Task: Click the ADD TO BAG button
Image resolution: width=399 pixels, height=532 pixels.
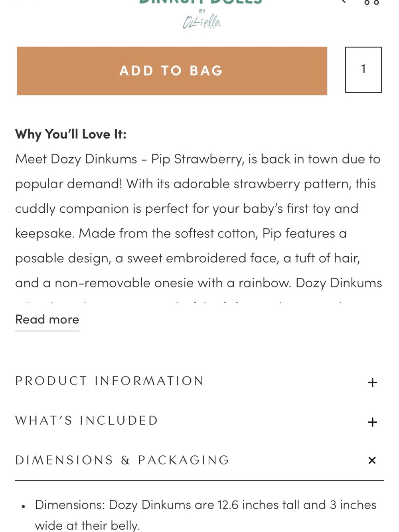Action: click(x=172, y=71)
